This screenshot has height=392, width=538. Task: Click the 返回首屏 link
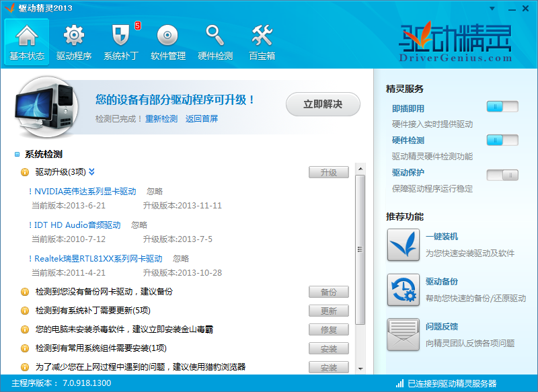tap(202, 119)
